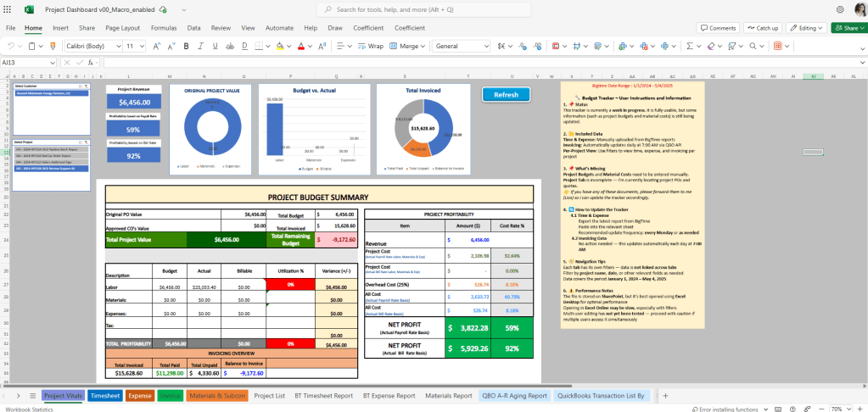Open the Formulas ribbon tab
The height and width of the screenshot is (412, 868).
tap(164, 28)
